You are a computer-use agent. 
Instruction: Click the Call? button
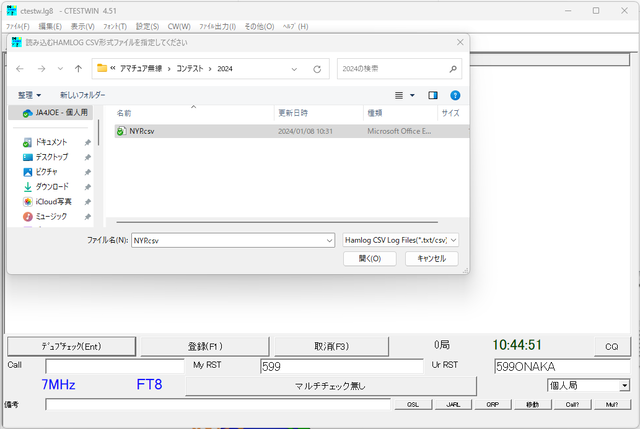[x=572, y=405]
